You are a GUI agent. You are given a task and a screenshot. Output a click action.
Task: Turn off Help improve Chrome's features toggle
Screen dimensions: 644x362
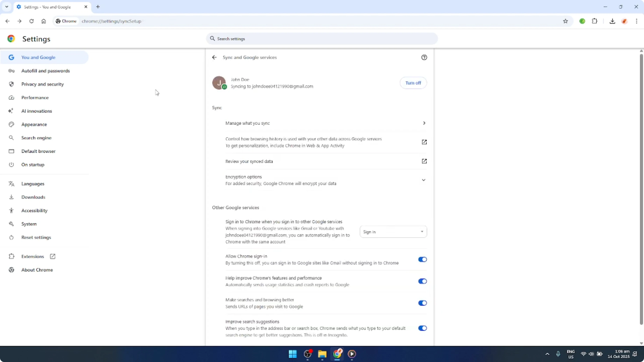pos(422,281)
